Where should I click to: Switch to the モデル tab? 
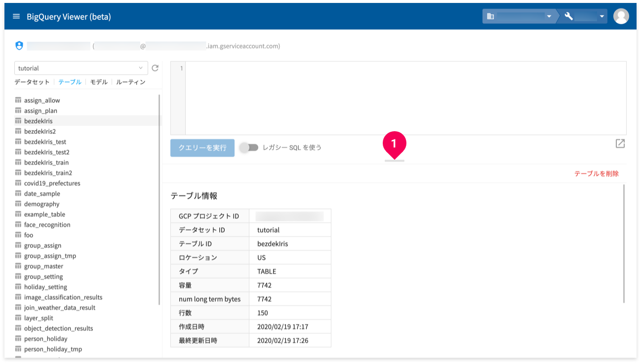click(99, 82)
